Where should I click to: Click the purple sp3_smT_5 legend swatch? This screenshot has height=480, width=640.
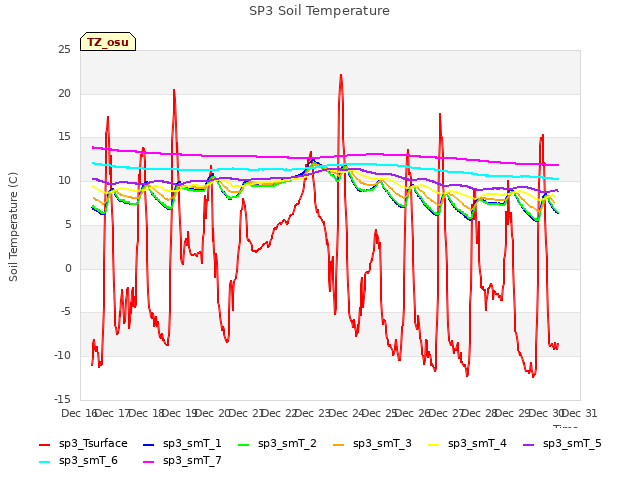pos(529,444)
